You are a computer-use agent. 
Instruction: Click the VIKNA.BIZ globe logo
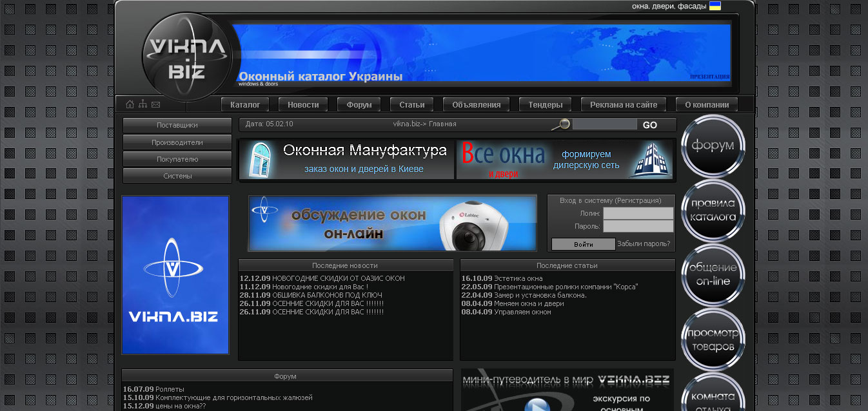click(x=186, y=57)
